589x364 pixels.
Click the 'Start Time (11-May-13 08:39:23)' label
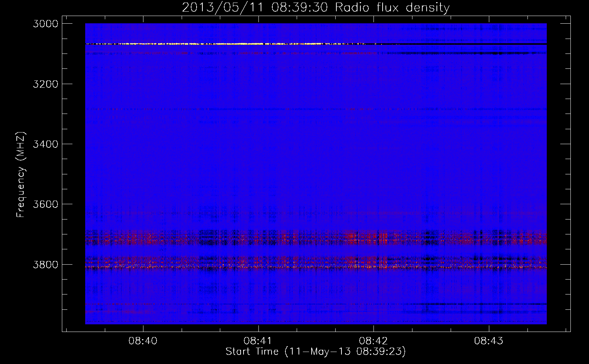(316, 352)
